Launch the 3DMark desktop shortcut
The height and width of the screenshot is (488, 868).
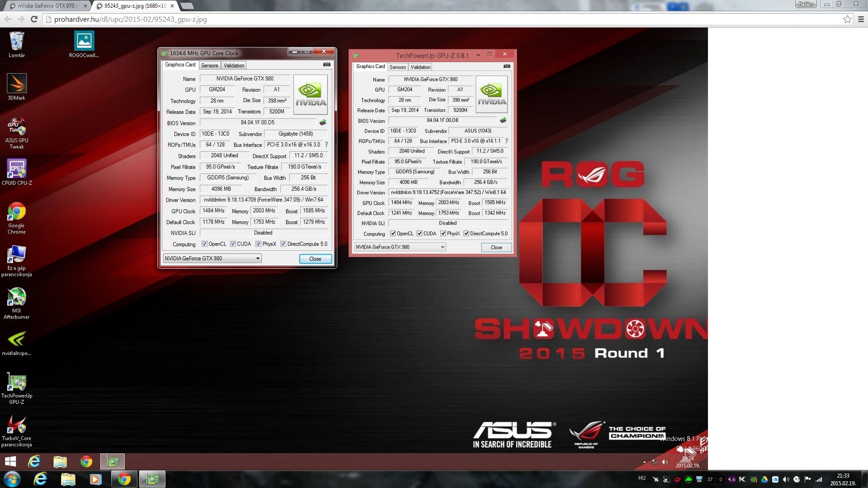[17, 87]
